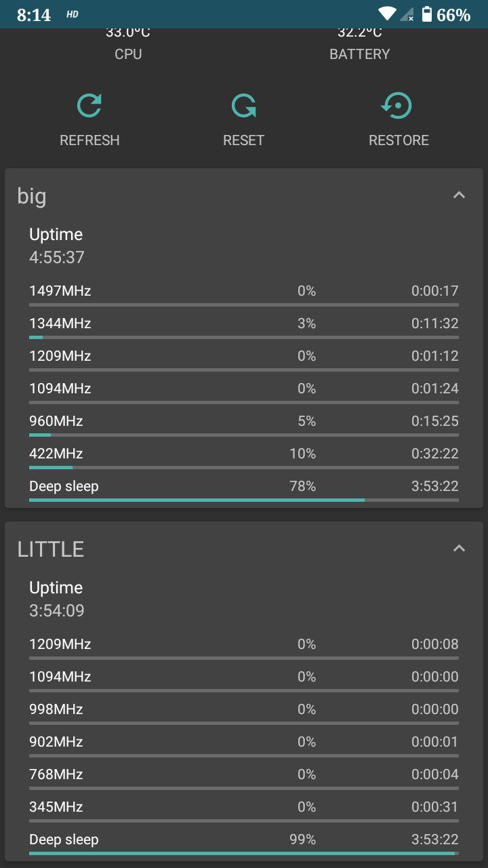Tap the RESTORE label

(x=399, y=140)
